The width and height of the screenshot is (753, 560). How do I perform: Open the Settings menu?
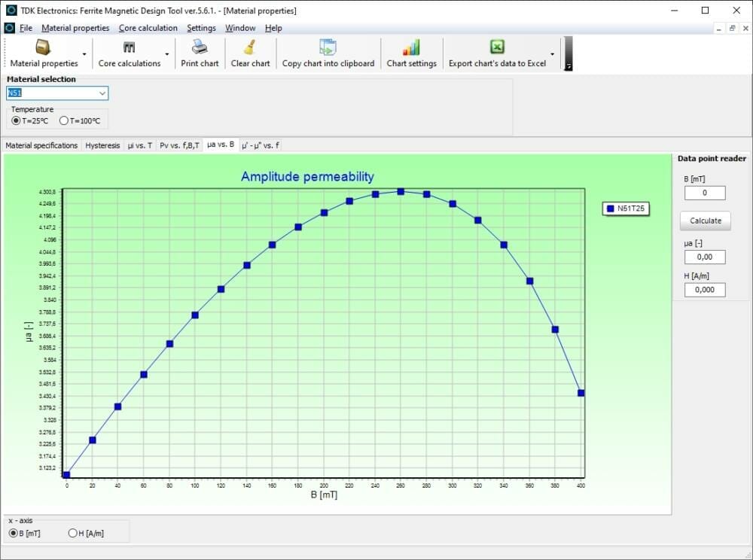tap(202, 28)
